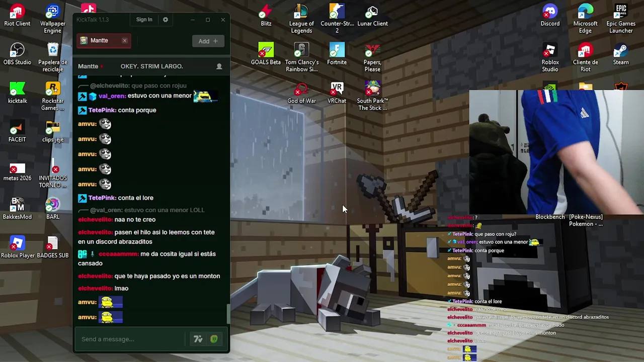Open the INVITADOS TORNEO file
644x362 pixels.
pos(53,173)
